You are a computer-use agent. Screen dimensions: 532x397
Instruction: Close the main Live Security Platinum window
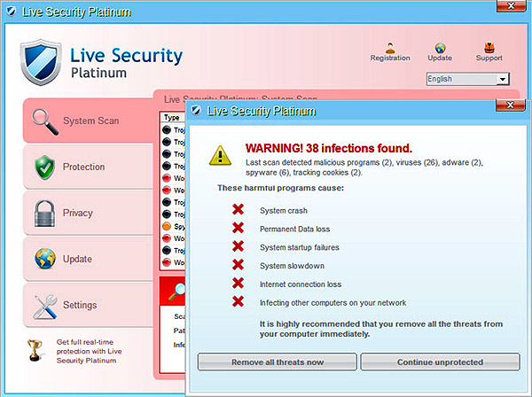coord(511,6)
